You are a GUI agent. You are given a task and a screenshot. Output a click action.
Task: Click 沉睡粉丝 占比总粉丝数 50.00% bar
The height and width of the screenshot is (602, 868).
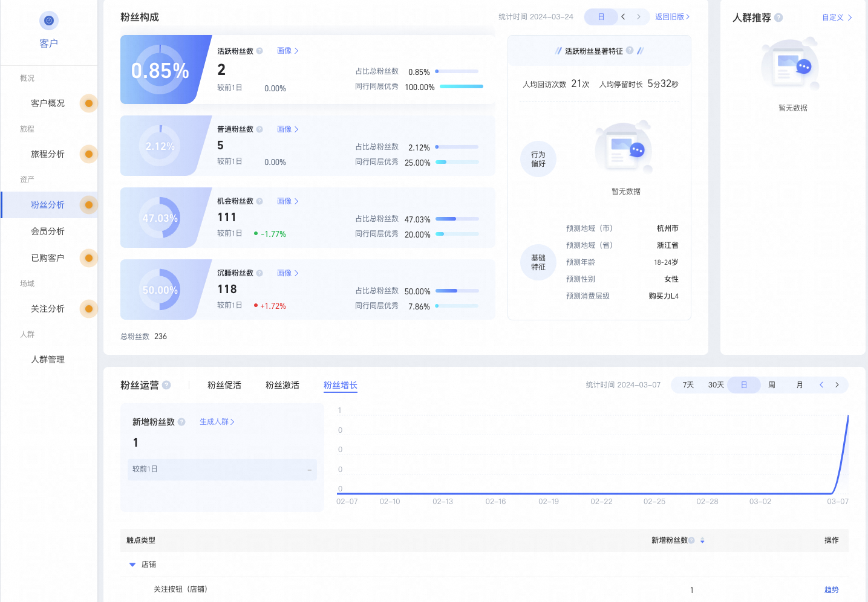click(457, 291)
